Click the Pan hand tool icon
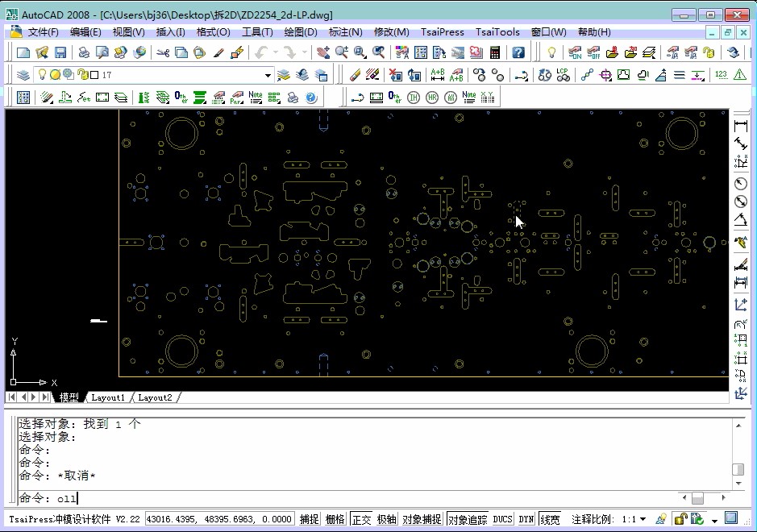757x532 pixels. tap(322, 52)
